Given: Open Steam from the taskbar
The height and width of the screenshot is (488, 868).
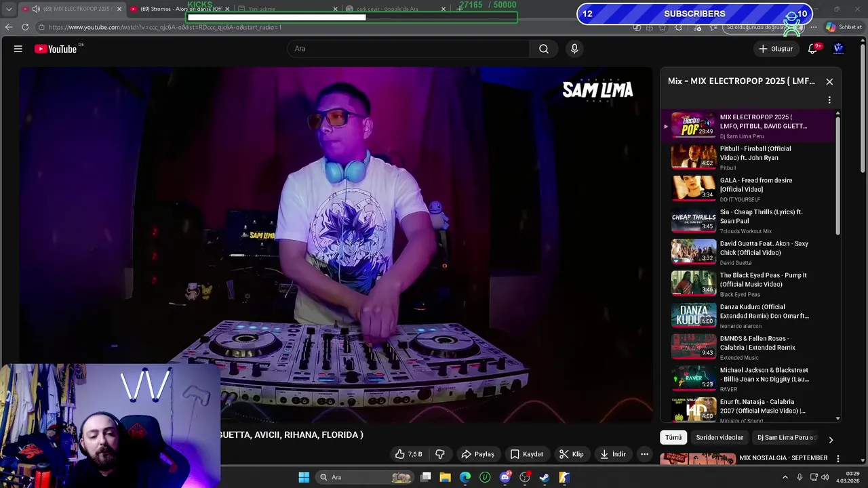Looking at the screenshot, I should [x=544, y=477].
